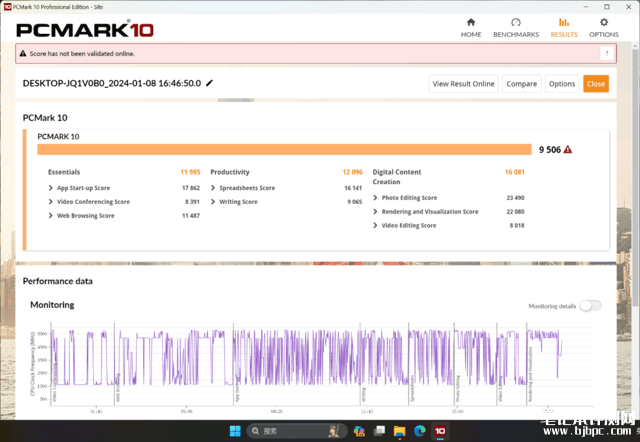Click the Productivity score 12 096
The width and height of the screenshot is (640, 442).
pyautogui.click(x=353, y=172)
